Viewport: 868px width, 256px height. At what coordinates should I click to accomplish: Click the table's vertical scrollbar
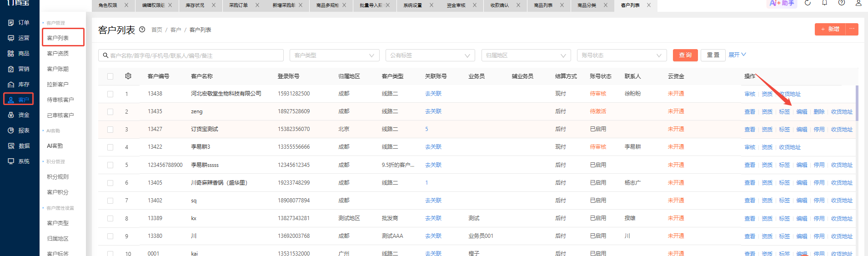coord(857,103)
